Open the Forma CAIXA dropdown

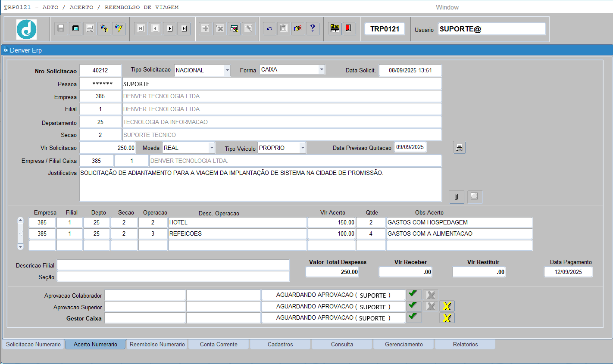pyautogui.click(x=322, y=69)
